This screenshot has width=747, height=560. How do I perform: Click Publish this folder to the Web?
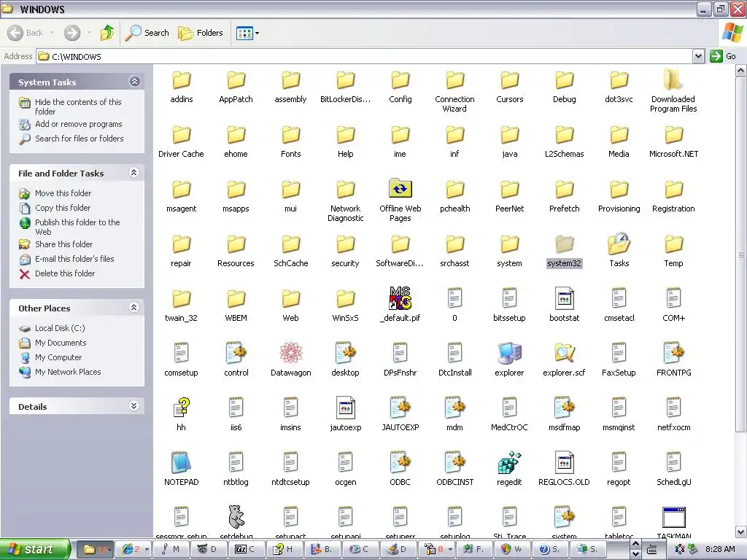77,227
